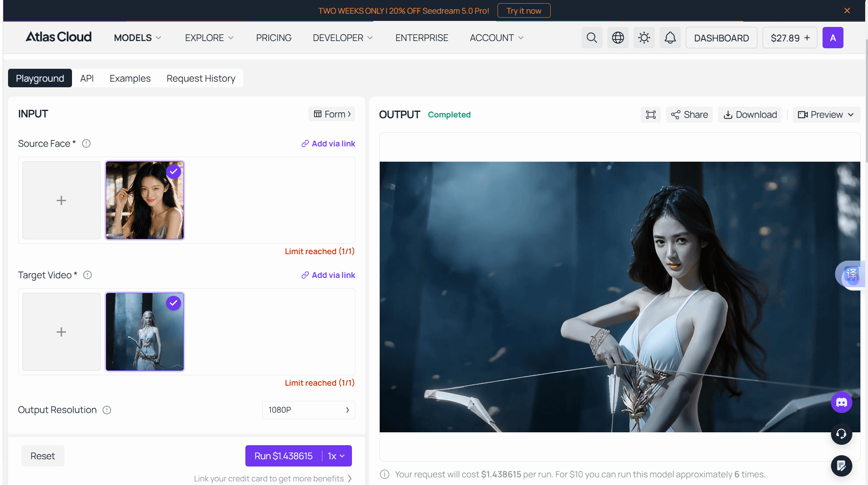Click Target Video info icon
The height and width of the screenshot is (485, 868).
tap(87, 275)
